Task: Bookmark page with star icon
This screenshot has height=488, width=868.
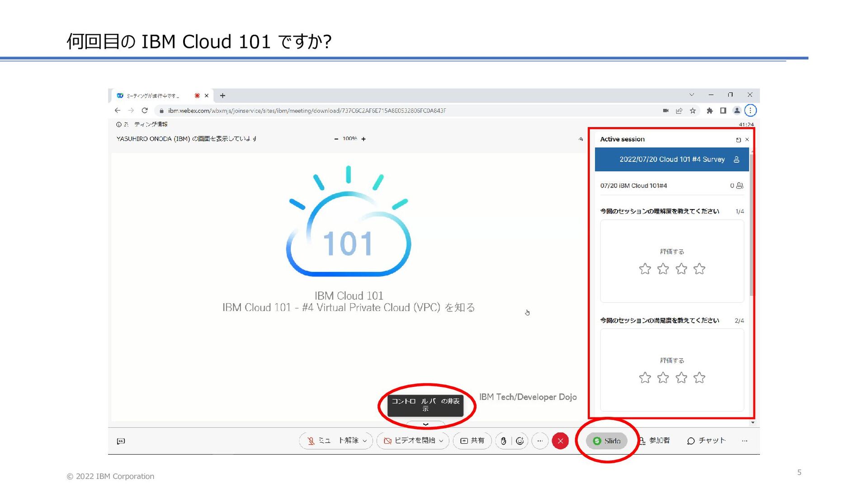Action: 693,111
